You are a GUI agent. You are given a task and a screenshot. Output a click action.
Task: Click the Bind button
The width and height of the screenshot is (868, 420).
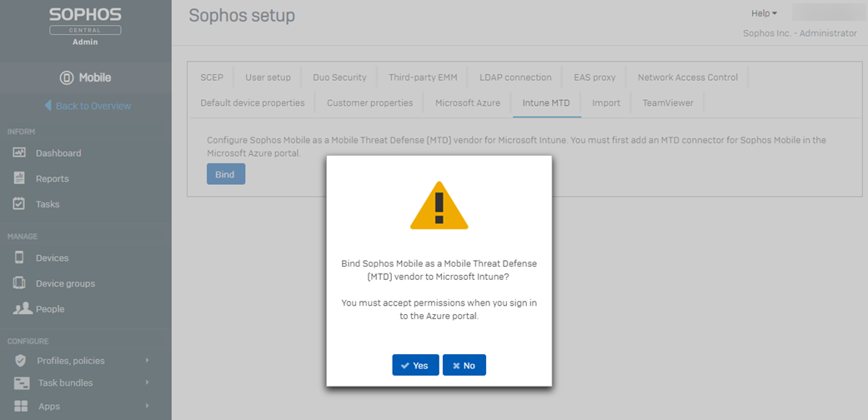pos(226,174)
